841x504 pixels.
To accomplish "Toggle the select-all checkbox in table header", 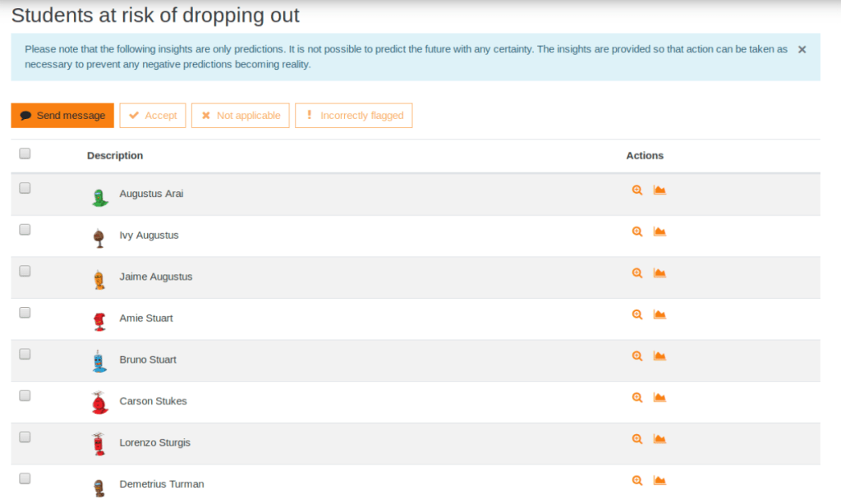I will coord(25,153).
